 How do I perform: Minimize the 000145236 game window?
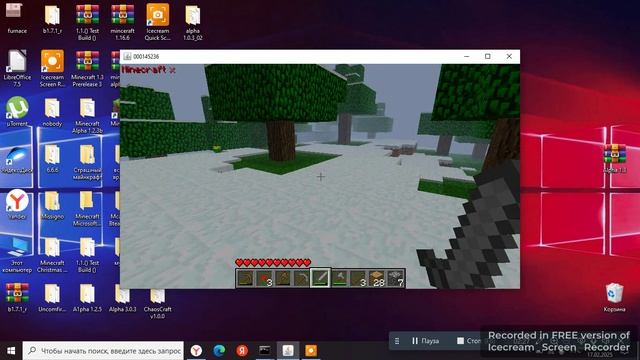[467, 56]
